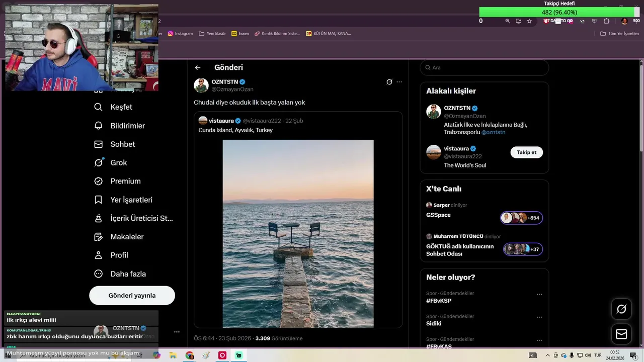
Task: Open the Exxen bookmark
Action: tap(240, 34)
